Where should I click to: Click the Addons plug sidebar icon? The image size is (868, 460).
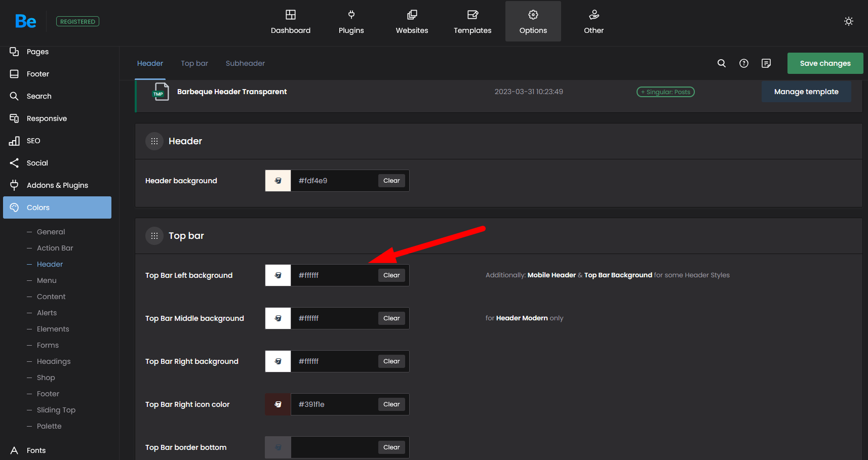click(x=14, y=185)
